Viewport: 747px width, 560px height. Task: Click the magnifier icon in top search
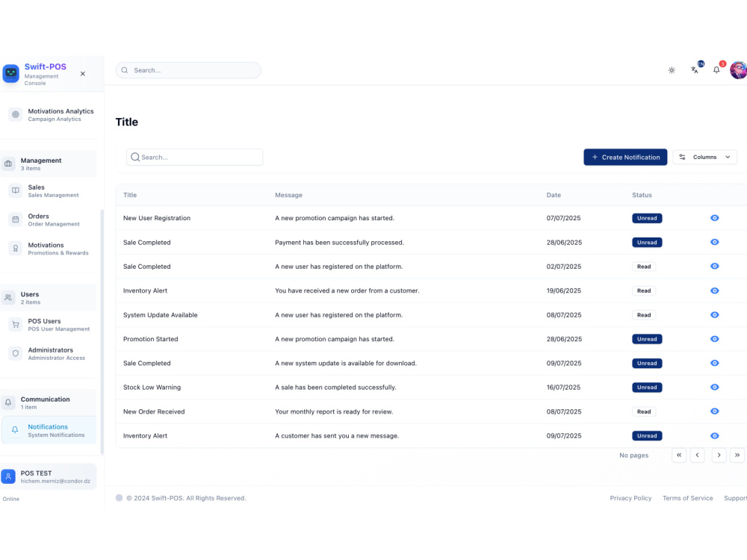tap(125, 70)
